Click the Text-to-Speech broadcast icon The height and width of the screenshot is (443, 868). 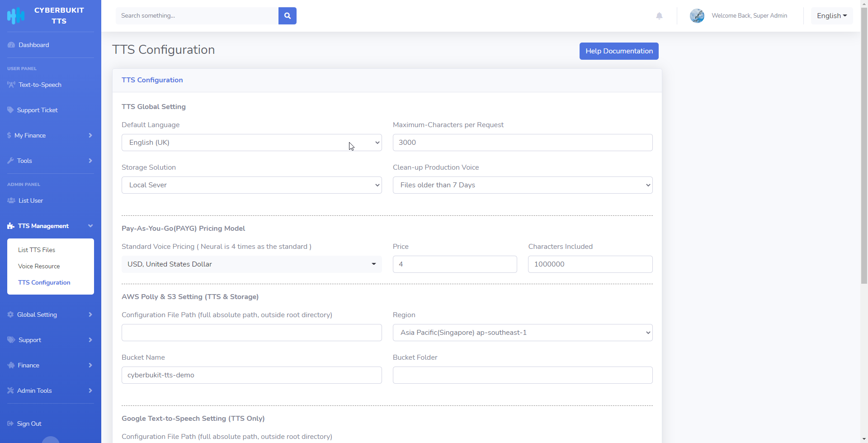click(x=11, y=85)
